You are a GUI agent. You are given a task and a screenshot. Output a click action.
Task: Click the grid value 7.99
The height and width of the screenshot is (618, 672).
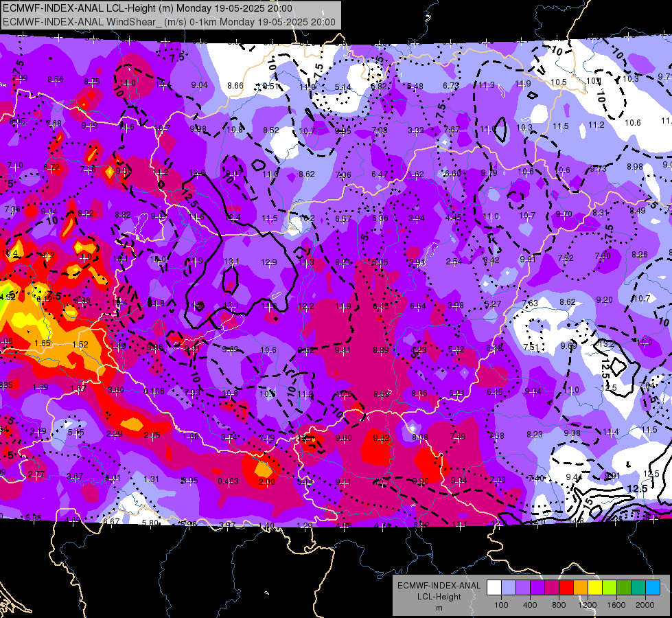[20, 78]
